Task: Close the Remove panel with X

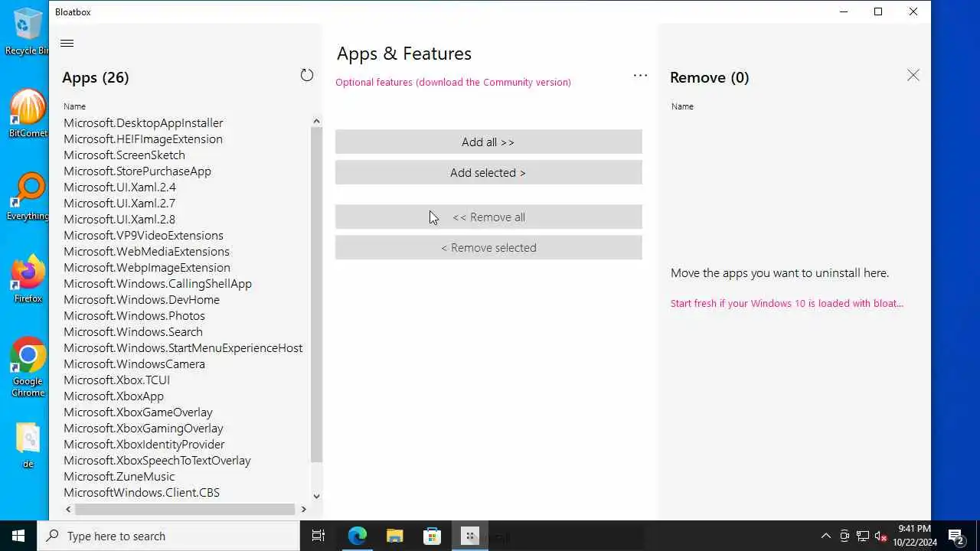Action: (x=913, y=75)
